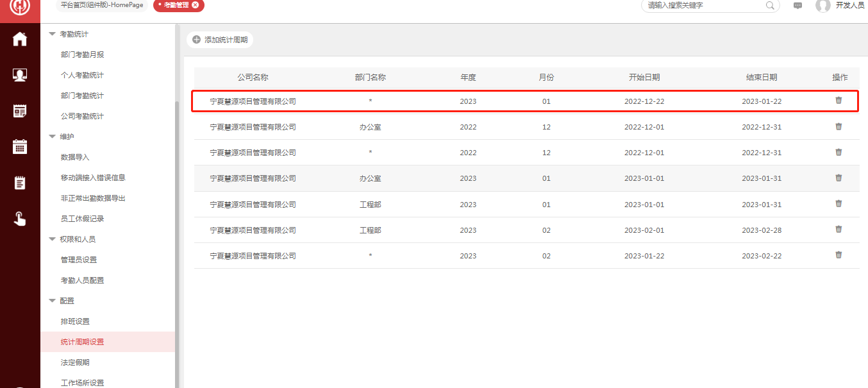This screenshot has width=868, height=388.
Task: Click the left menu vertical scrollbar
Action: click(x=177, y=244)
